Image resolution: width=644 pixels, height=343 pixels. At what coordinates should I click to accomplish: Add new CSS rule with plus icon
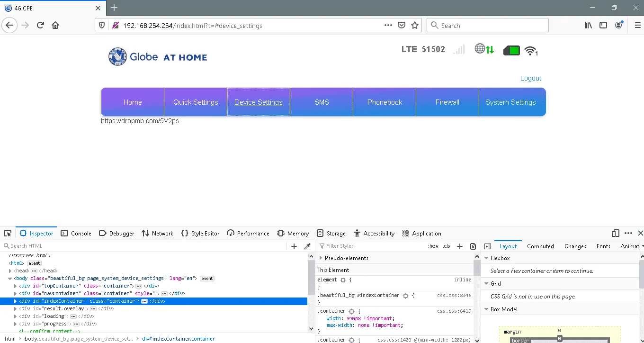459,246
